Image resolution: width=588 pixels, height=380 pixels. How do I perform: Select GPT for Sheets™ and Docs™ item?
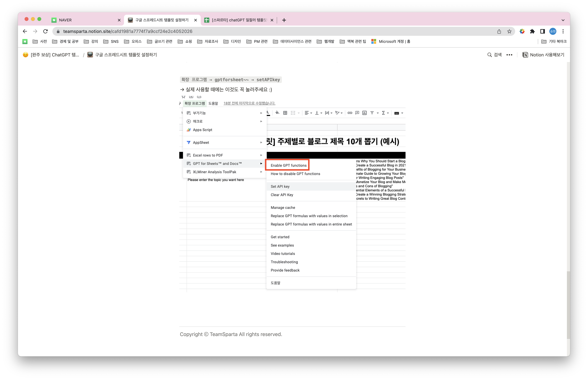click(x=224, y=163)
